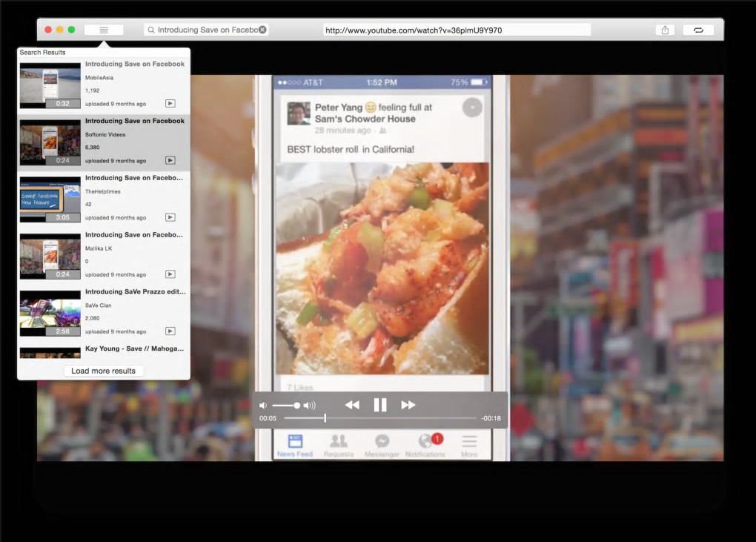This screenshot has height=542, width=756.
Task: Open the Kay Young video thumbnail
Action: click(x=50, y=352)
